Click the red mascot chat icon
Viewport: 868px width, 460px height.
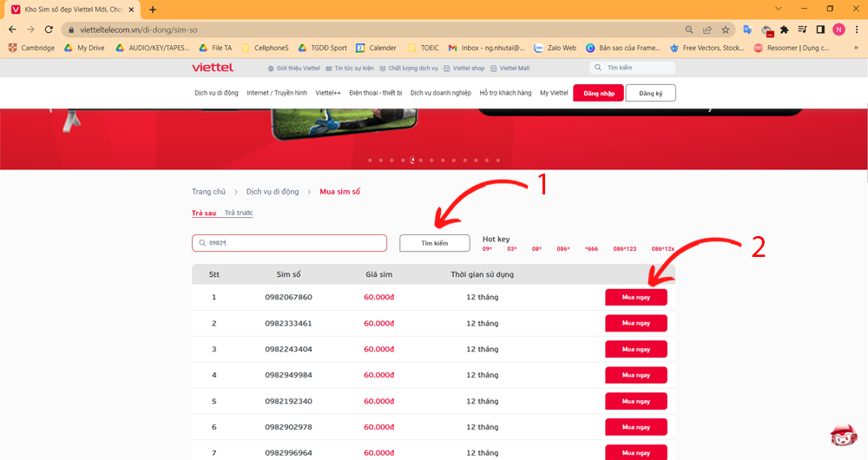pos(843,438)
